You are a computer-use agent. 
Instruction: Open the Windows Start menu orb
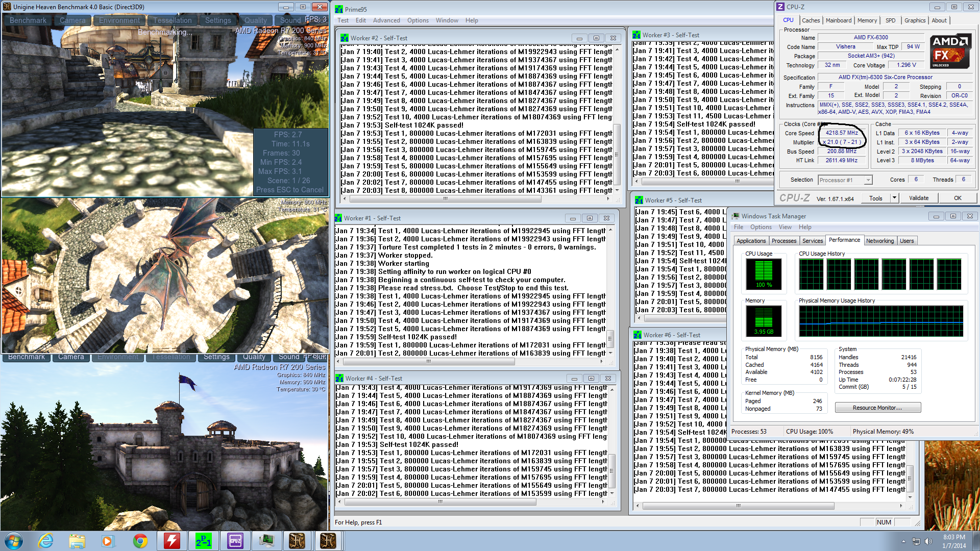14,541
